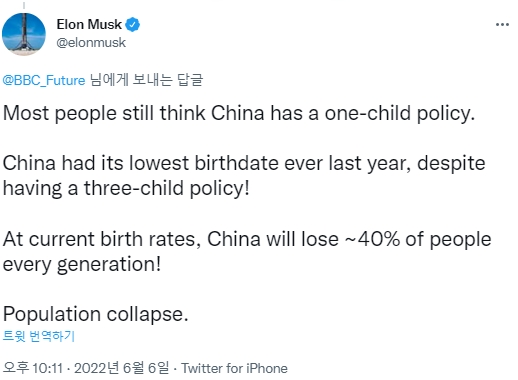Open Elon Musk's profile picture
518x380 pixels.
pyautogui.click(x=24, y=34)
